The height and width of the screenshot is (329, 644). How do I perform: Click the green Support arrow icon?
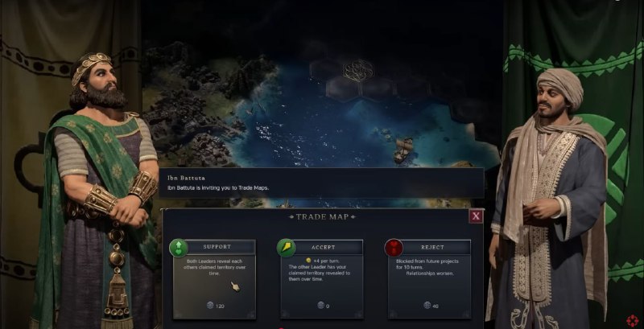coord(178,248)
